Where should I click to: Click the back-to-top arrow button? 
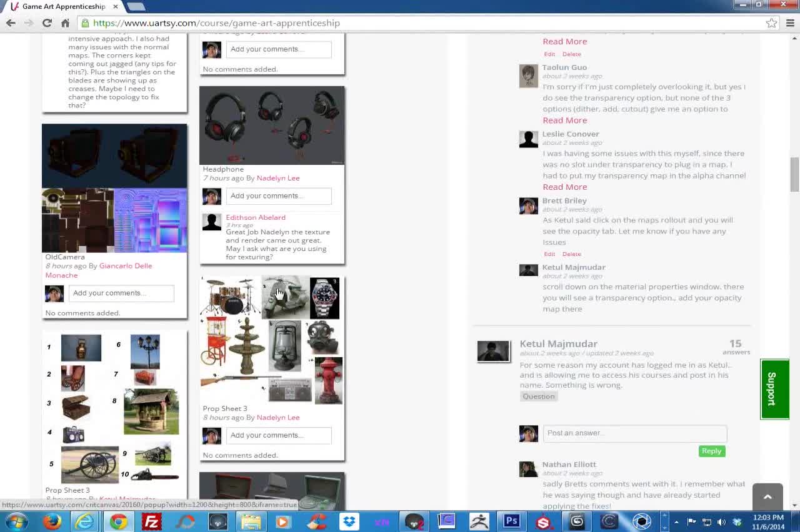[x=767, y=497]
